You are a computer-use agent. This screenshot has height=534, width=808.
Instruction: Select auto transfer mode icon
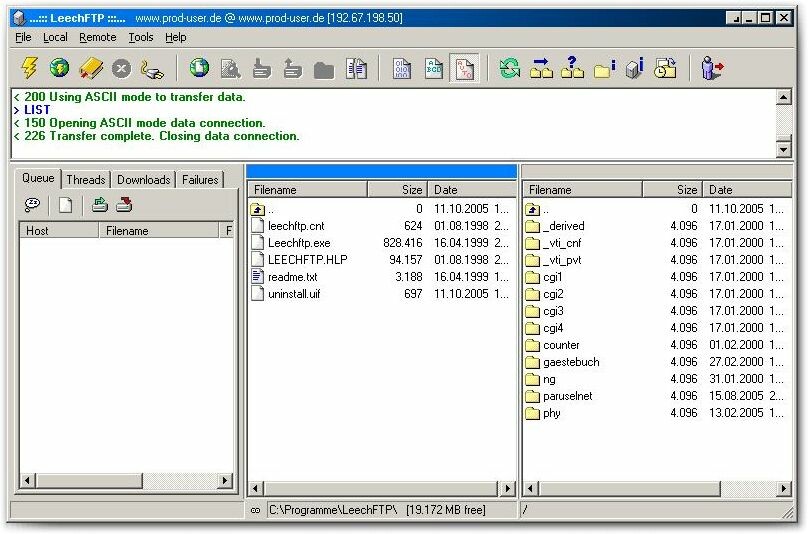click(464, 68)
